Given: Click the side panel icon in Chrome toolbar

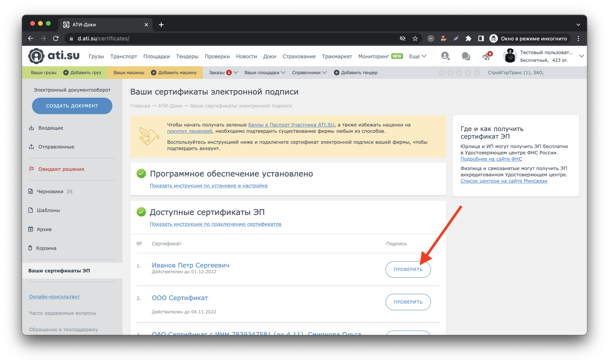Looking at the screenshot, I should click(x=481, y=38).
